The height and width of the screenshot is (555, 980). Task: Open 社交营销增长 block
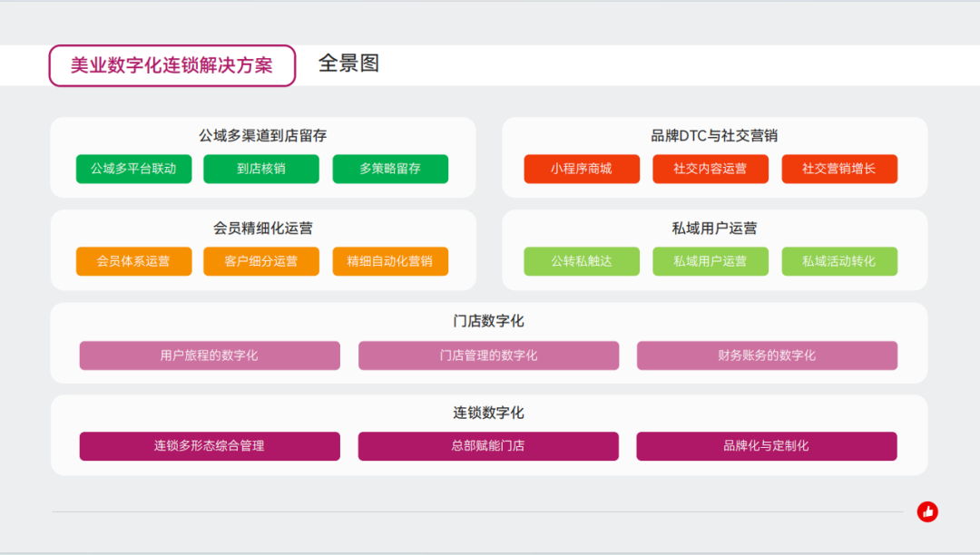point(839,169)
